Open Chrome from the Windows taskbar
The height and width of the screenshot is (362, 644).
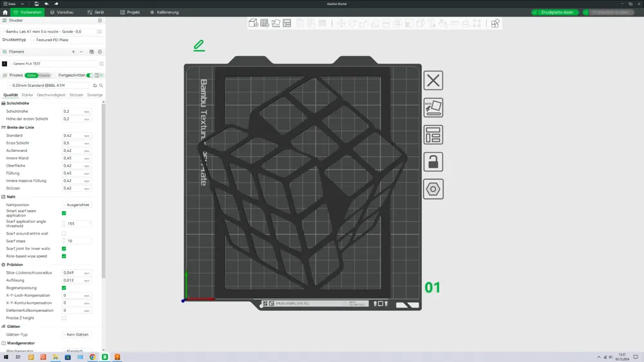pyautogui.click(x=92, y=357)
